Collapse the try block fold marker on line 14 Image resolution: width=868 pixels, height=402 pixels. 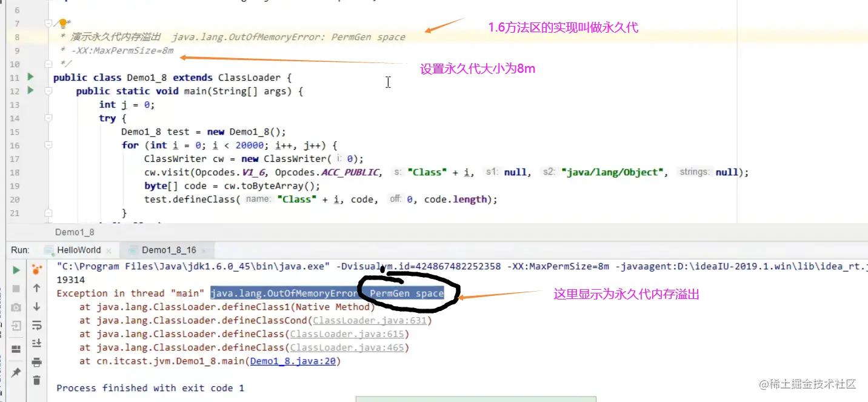coord(48,118)
